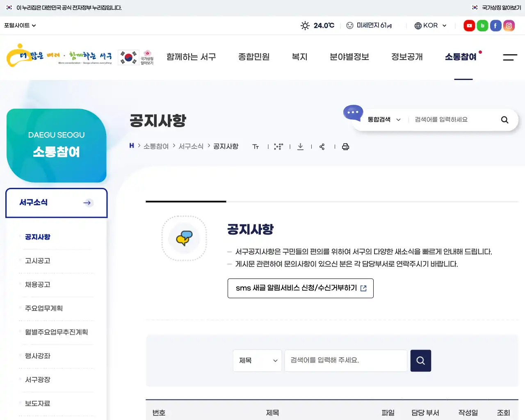Click the 검색어를 입력해 주세요 board search field
525x420 pixels.
tap(346, 361)
